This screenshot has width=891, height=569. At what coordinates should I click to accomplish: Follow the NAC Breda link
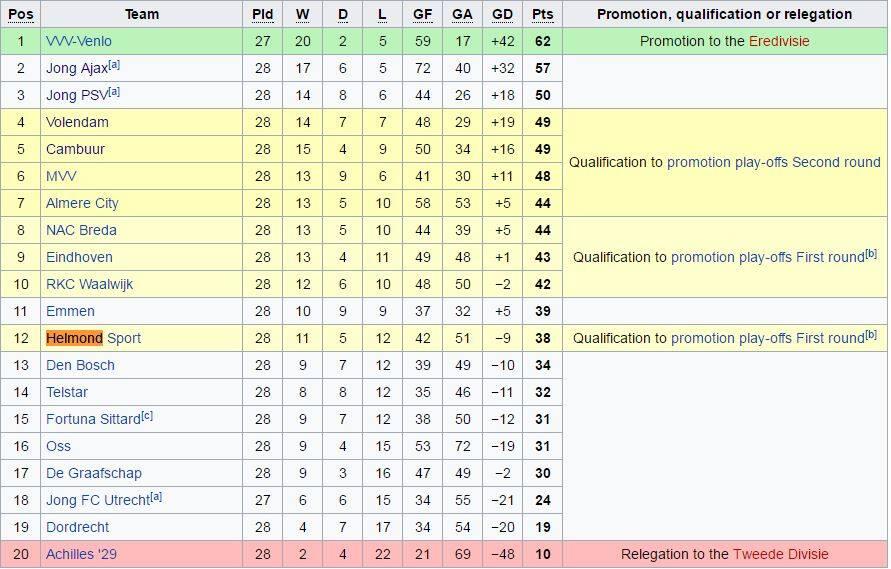coord(81,230)
